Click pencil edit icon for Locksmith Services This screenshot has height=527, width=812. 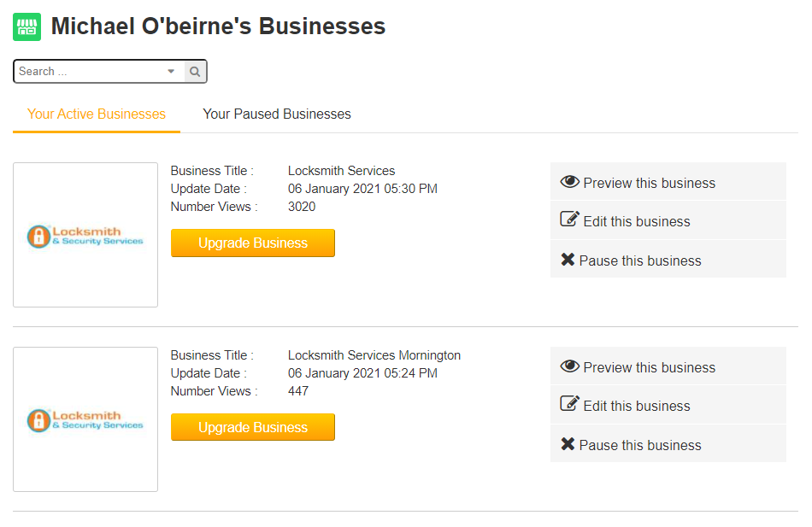[569, 220]
